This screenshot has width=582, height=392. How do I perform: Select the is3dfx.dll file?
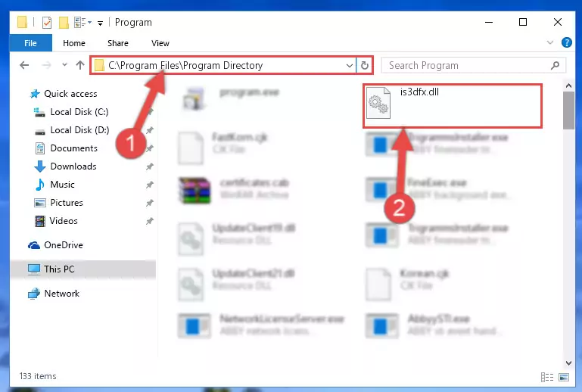click(x=453, y=106)
